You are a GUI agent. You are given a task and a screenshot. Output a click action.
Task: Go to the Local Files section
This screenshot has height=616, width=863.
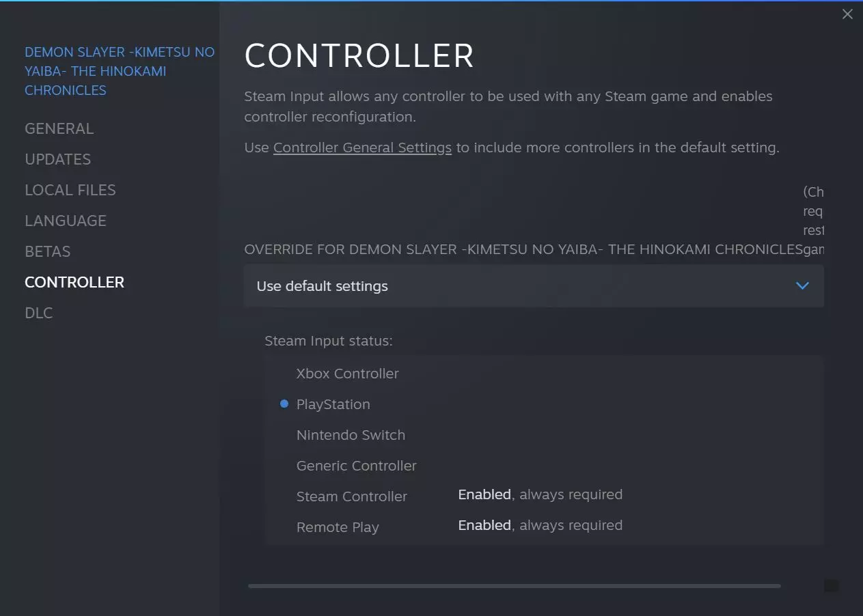tap(70, 191)
